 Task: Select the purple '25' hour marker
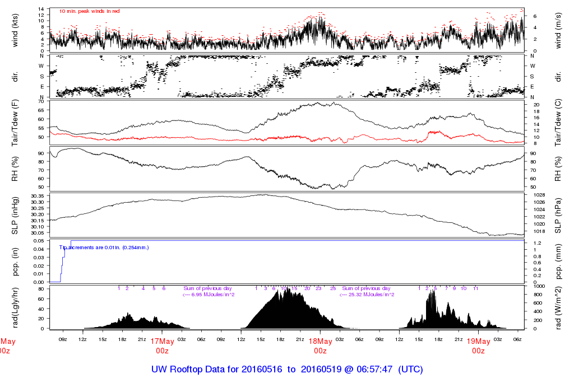pyautogui.click(x=333, y=288)
